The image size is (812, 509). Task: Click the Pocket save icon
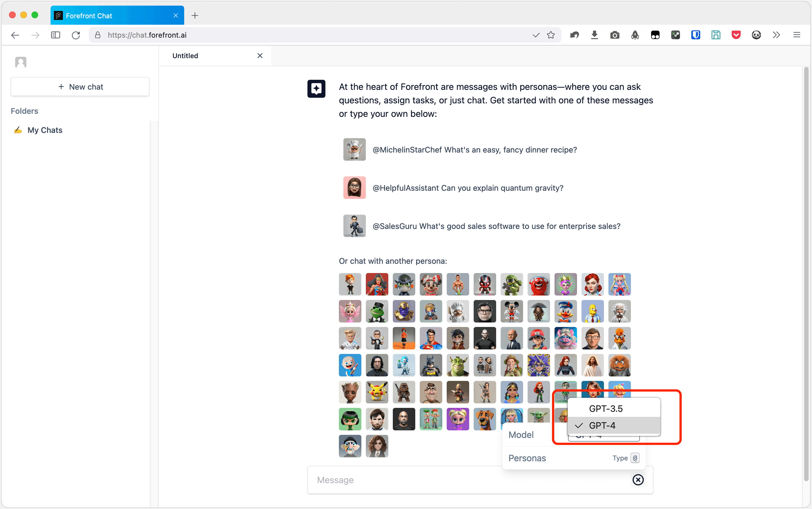[x=736, y=35]
